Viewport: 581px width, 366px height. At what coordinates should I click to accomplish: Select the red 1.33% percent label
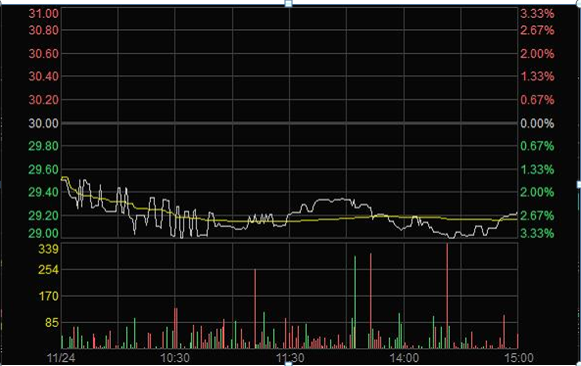pos(537,76)
